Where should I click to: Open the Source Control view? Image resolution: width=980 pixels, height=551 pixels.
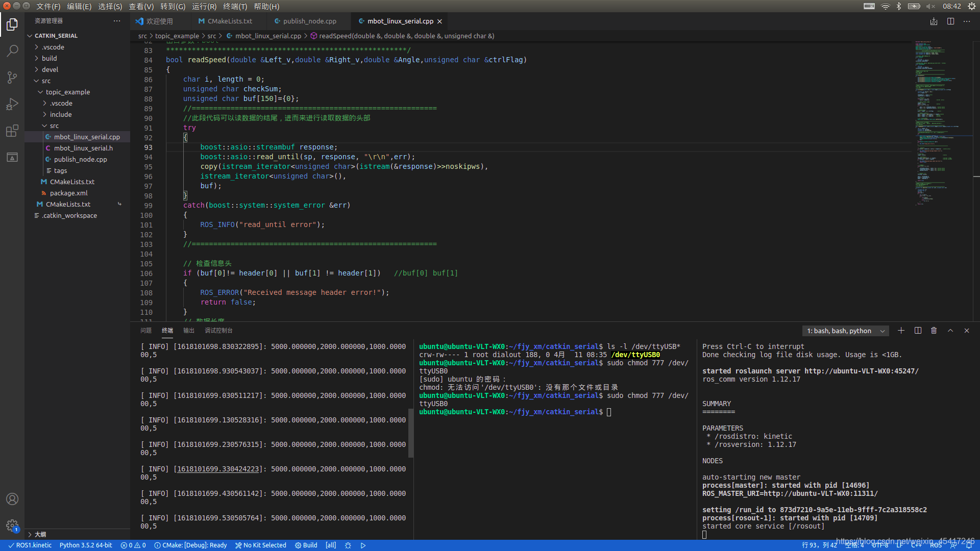(x=12, y=78)
